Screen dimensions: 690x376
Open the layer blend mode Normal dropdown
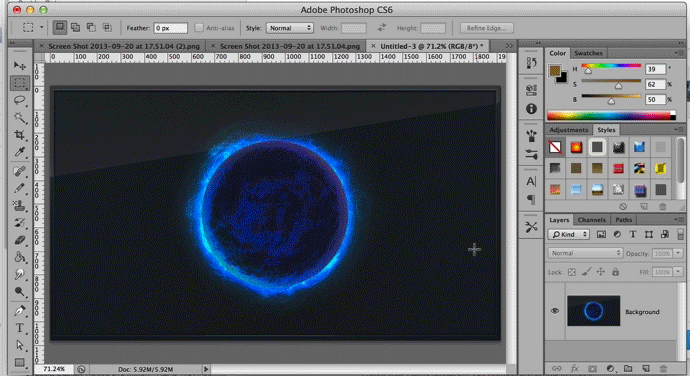pos(585,253)
